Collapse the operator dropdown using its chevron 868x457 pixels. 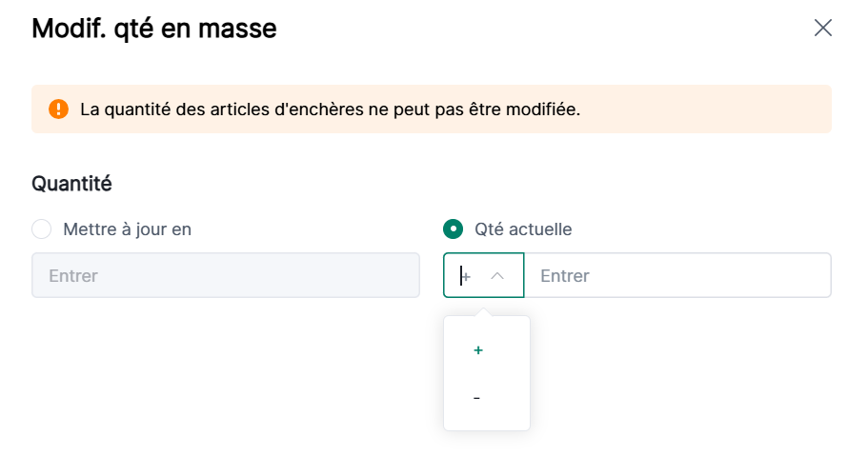[x=497, y=276]
